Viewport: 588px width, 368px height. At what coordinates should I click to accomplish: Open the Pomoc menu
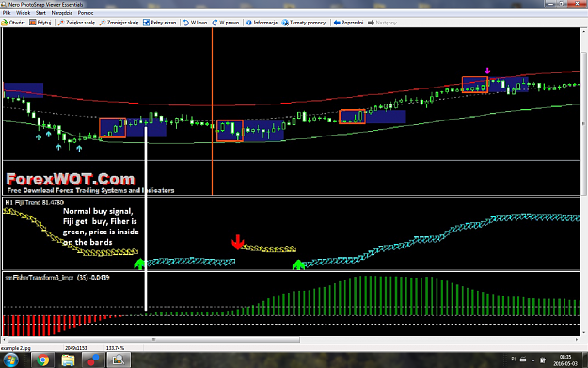point(86,13)
